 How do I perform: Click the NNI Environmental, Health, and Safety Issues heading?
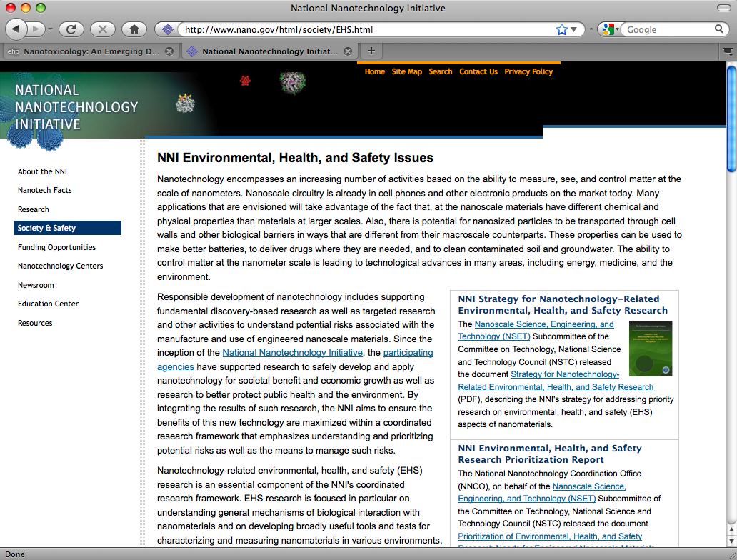(x=295, y=158)
